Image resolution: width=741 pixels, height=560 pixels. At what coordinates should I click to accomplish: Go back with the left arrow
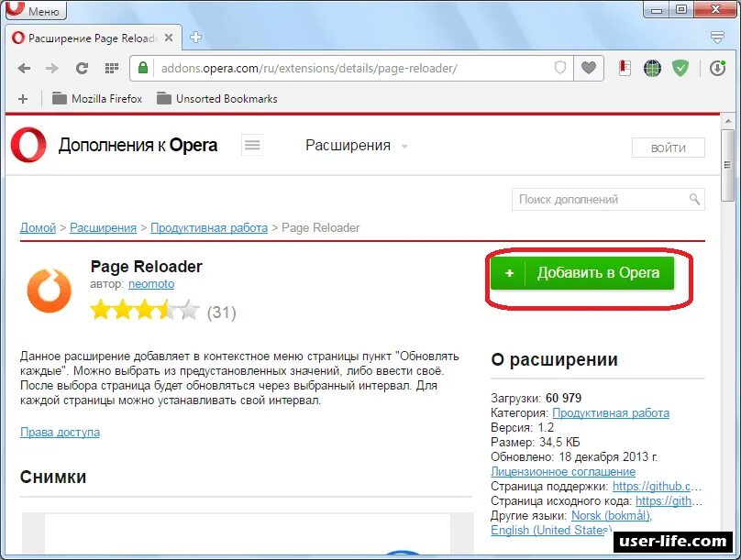pyautogui.click(x=24, y=69)
